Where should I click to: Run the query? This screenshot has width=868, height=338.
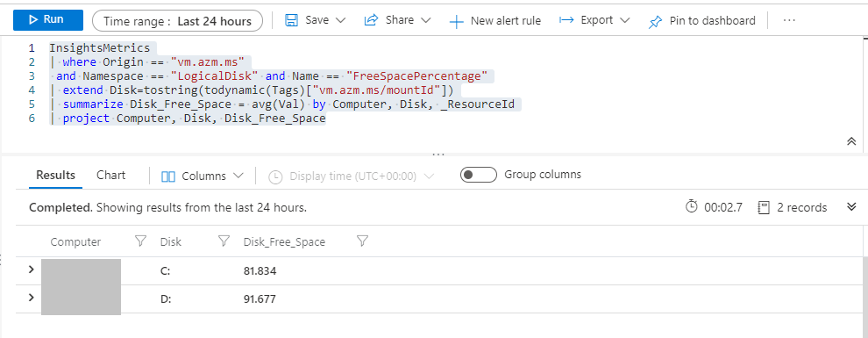(48, 20)
